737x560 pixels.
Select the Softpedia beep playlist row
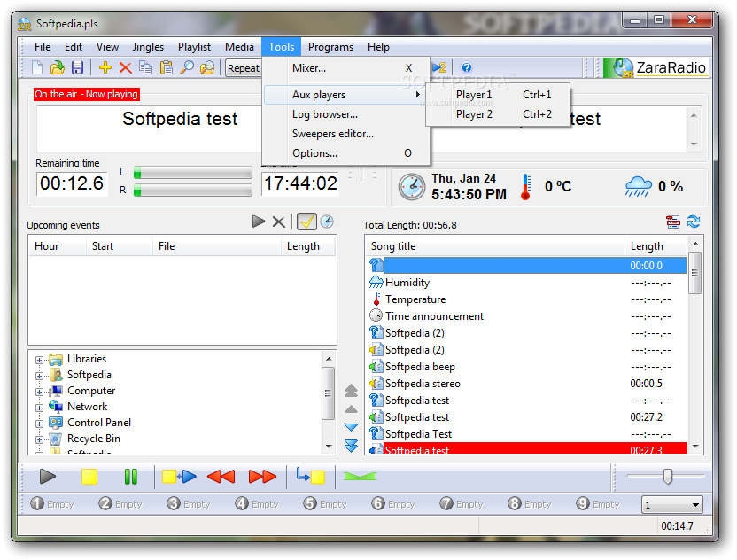[x=526, y=367]
